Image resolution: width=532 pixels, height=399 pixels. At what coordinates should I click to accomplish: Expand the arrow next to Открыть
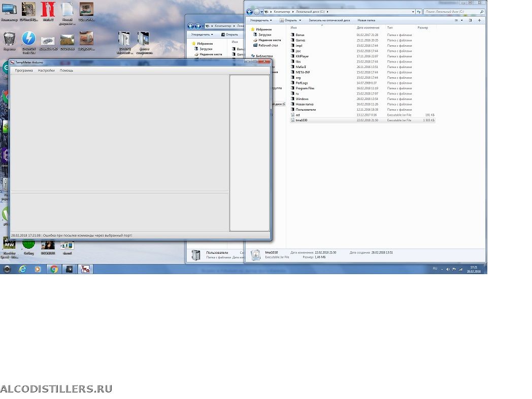coord(300,20)
